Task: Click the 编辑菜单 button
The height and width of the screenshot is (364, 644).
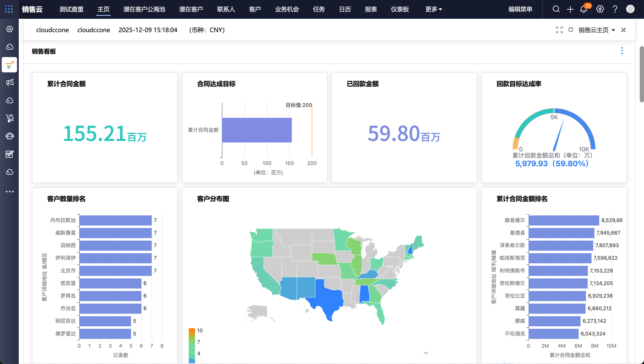Action: [x=520, y=9]
